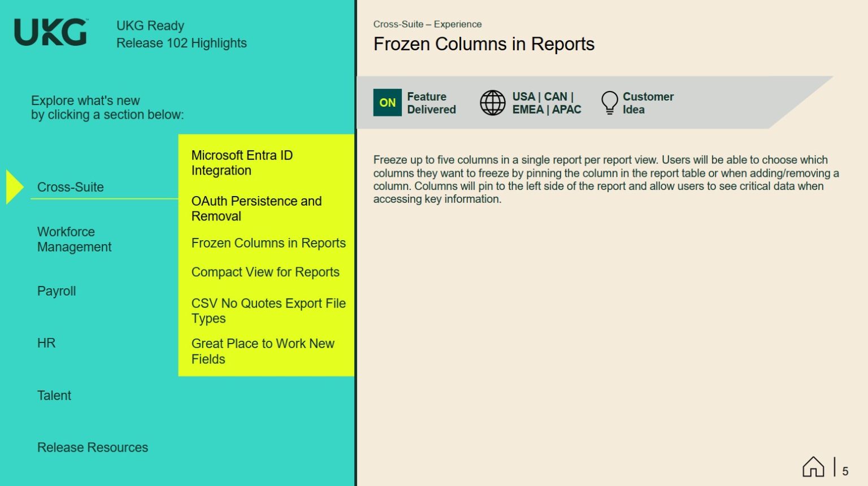Open Great Place to Work New Fields
The image size is (868, 486).
[x=263, y=351]
